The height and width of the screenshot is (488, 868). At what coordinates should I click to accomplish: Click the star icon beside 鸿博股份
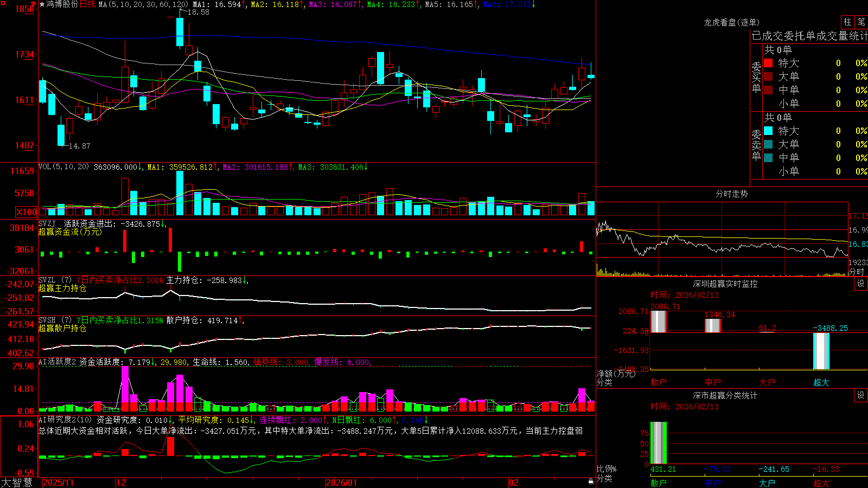(x=42, y=4)
